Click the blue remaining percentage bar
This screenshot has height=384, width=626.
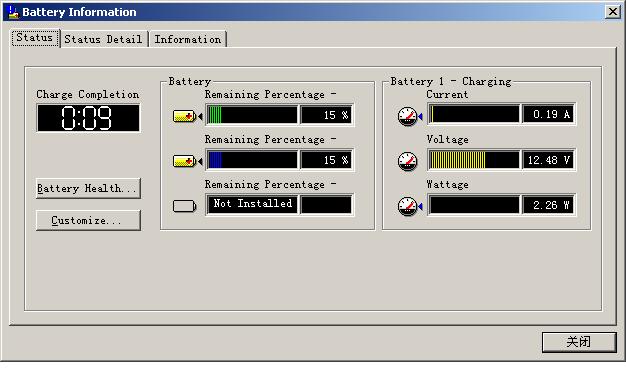[x=252, y=160]
